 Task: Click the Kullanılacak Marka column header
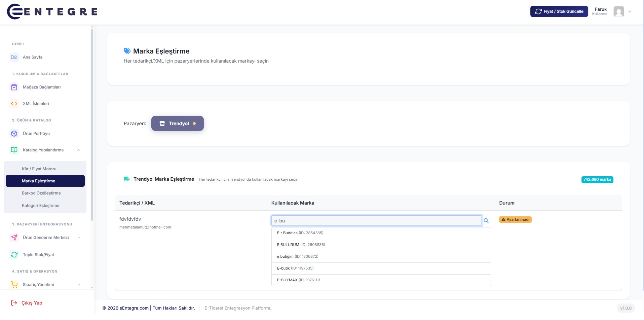[293, 203]
